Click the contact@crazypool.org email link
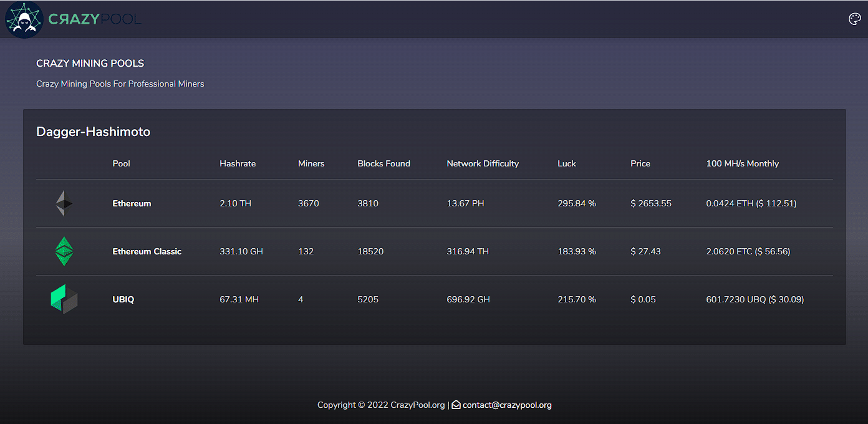868x424 pixels. click(x=507, y=405)
